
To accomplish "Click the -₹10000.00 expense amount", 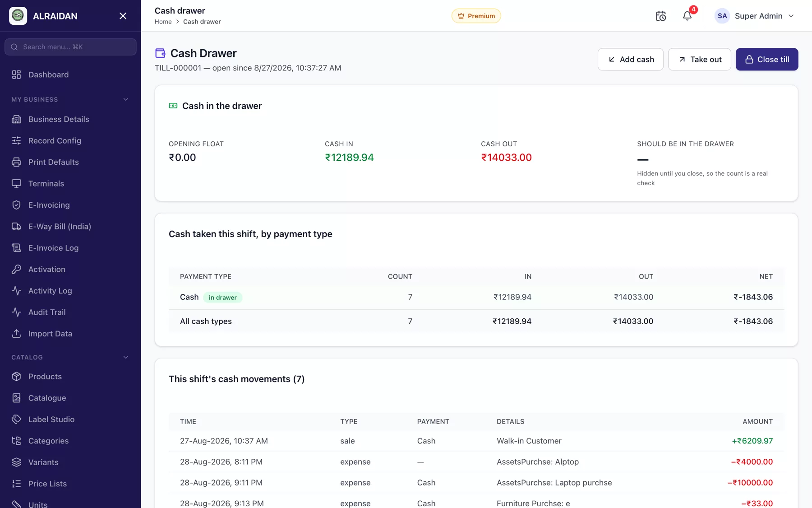I will coord(750,483).
